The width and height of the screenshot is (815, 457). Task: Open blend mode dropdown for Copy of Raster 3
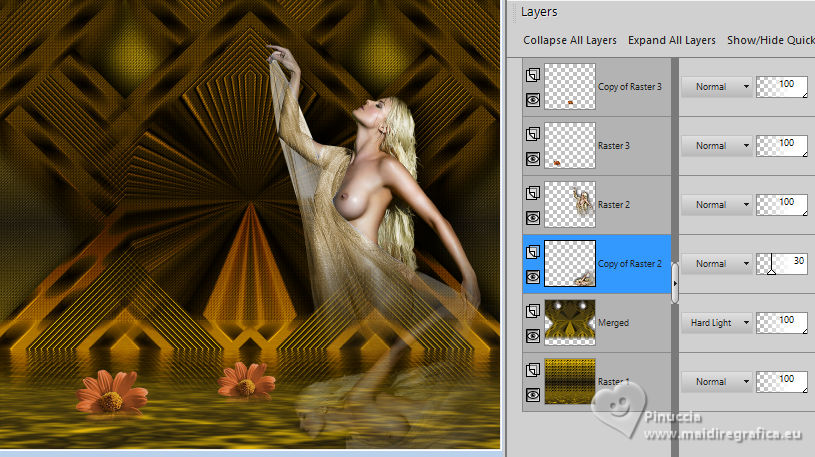coord(717,87)
